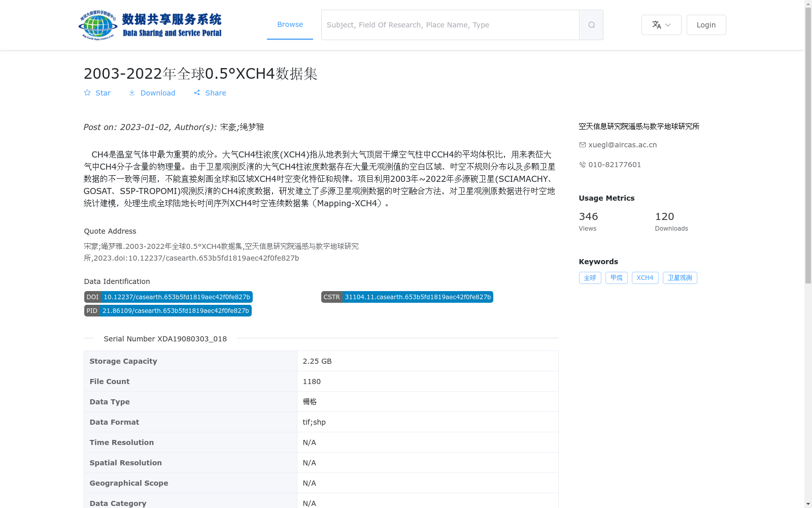Click the search magnifier icon
This screenshot has width=812, height=508.
pyautogui.click(x=591, y=25)
